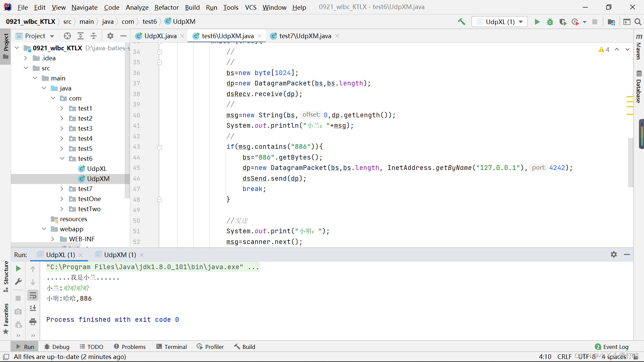Open the VCS menu
The width and height of the screenshot is (644, 362).
(251, 7)
